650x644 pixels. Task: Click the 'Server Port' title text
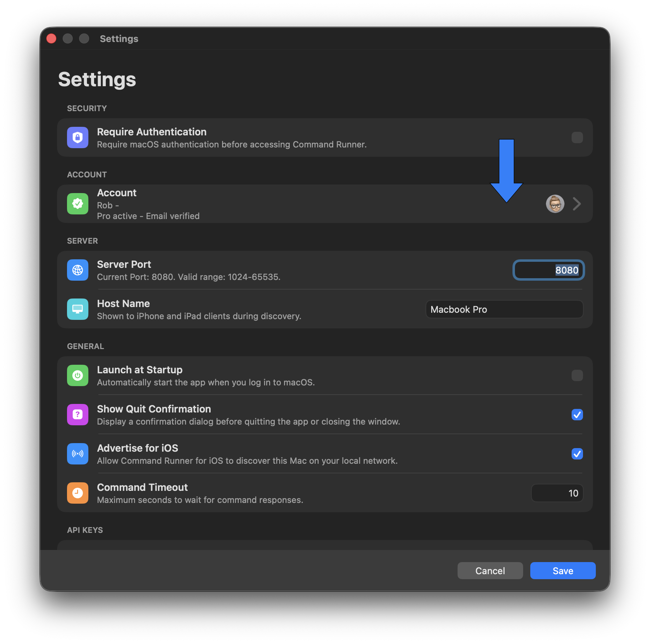click(x=124, y=264)
